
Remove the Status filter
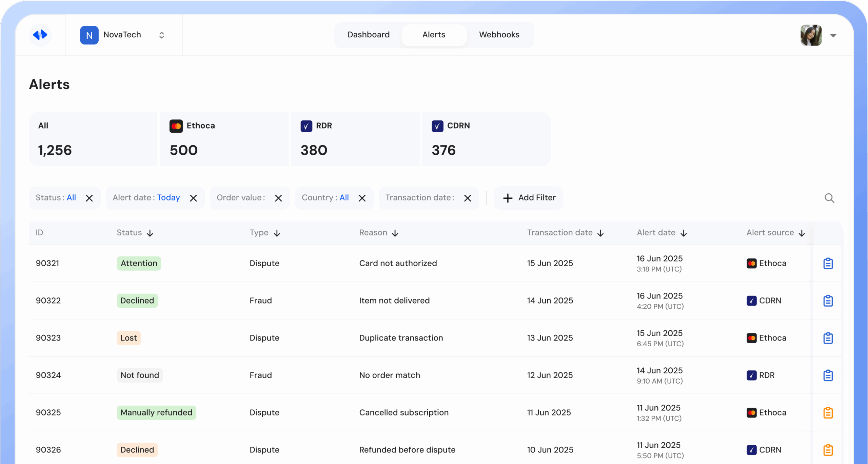89,198
